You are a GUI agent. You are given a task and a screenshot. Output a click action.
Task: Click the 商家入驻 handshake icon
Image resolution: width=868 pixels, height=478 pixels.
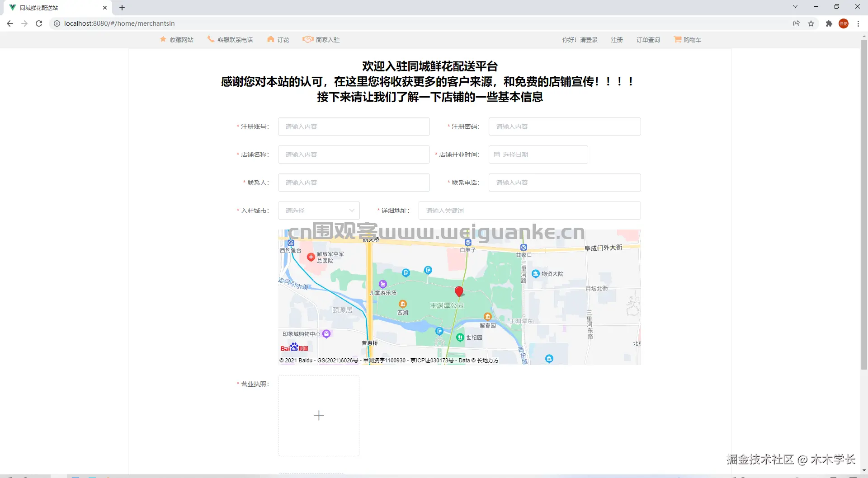pyautogui.click(x=308, y=39)
